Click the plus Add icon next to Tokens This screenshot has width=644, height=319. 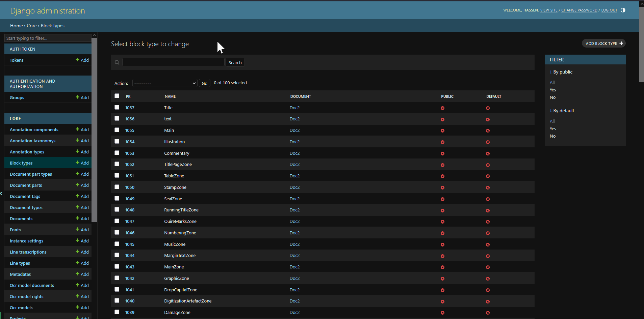click(x=77, y=60)
